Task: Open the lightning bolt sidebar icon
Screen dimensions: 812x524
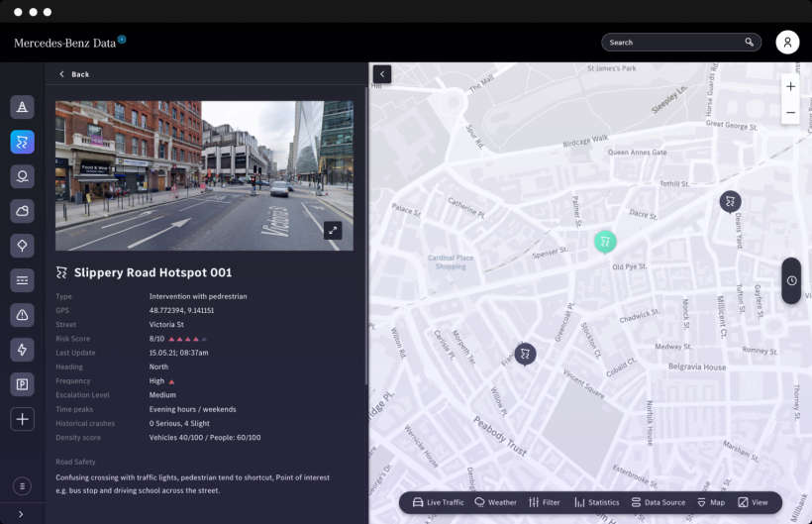Action: point(22,350)
